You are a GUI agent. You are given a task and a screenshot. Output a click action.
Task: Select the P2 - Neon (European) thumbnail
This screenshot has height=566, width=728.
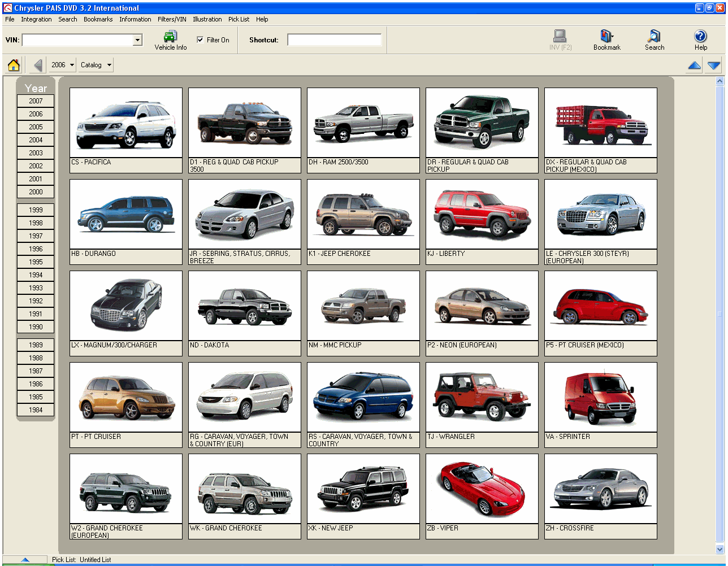(x=482, y=306)
